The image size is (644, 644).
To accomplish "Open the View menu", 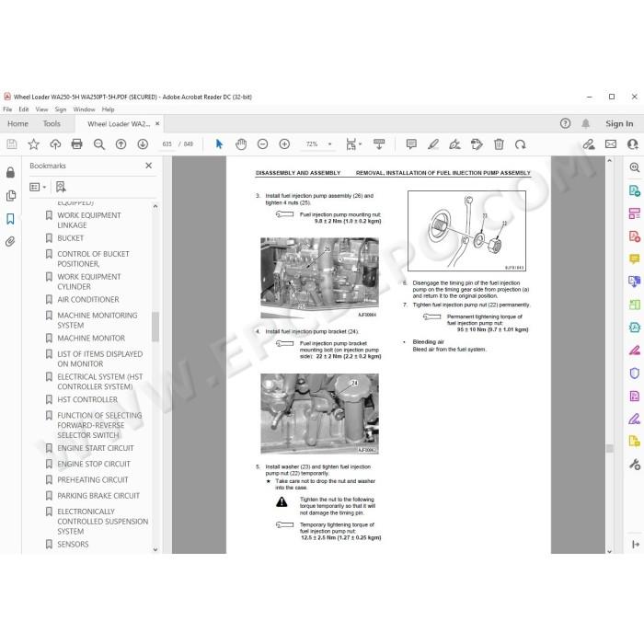I will (41, 109).
